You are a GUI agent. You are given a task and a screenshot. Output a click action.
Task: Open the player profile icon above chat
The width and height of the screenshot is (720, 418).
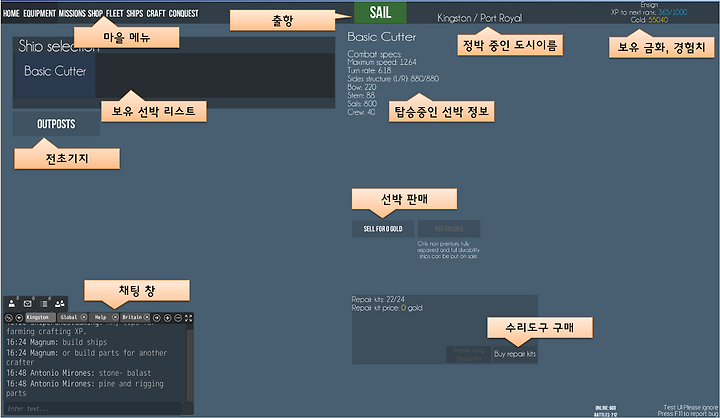(x=12, y=304)
